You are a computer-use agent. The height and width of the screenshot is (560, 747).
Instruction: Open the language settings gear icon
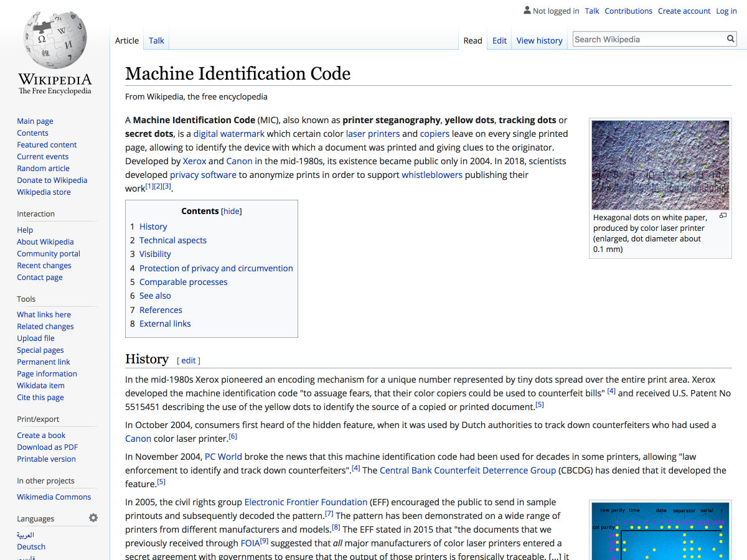click(93, 518)
